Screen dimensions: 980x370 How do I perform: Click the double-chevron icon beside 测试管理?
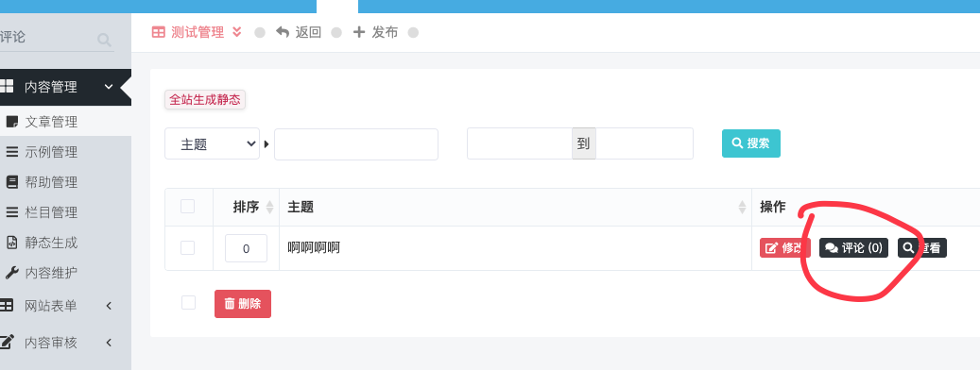(237, 32)
